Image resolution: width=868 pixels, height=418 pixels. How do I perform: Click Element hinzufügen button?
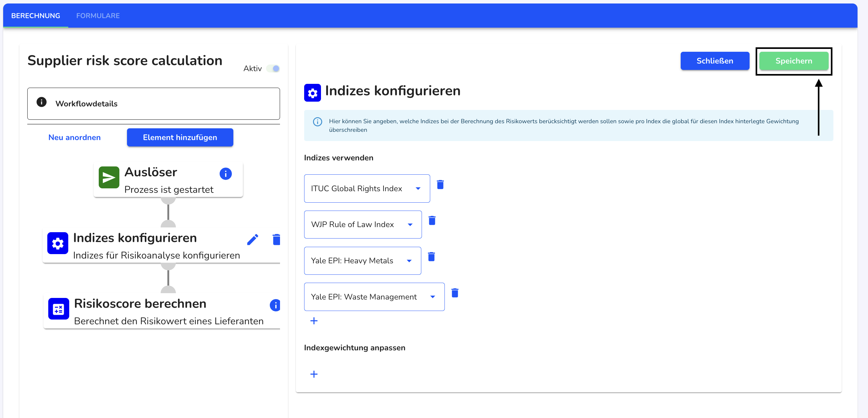[x=179, y=137]
